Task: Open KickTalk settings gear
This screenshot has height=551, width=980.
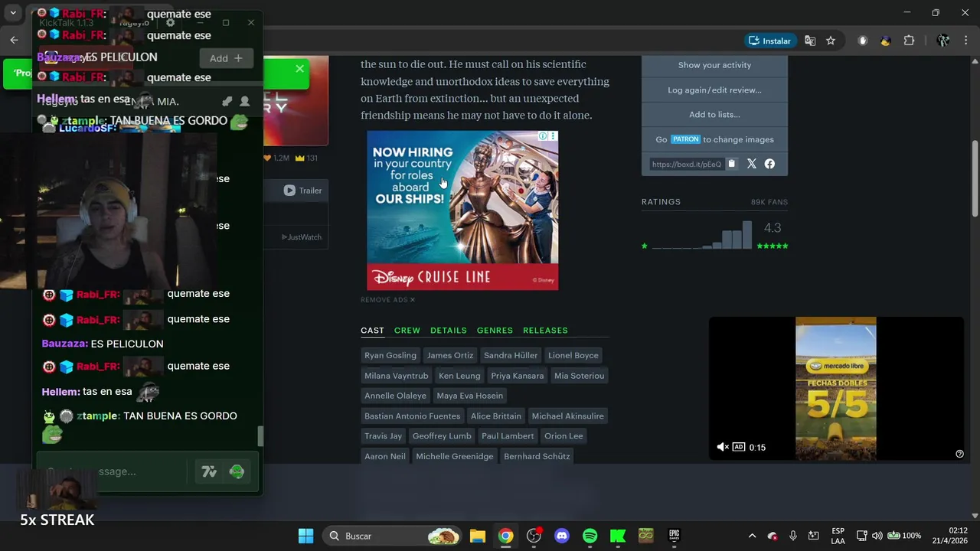Action: (170, 23)
